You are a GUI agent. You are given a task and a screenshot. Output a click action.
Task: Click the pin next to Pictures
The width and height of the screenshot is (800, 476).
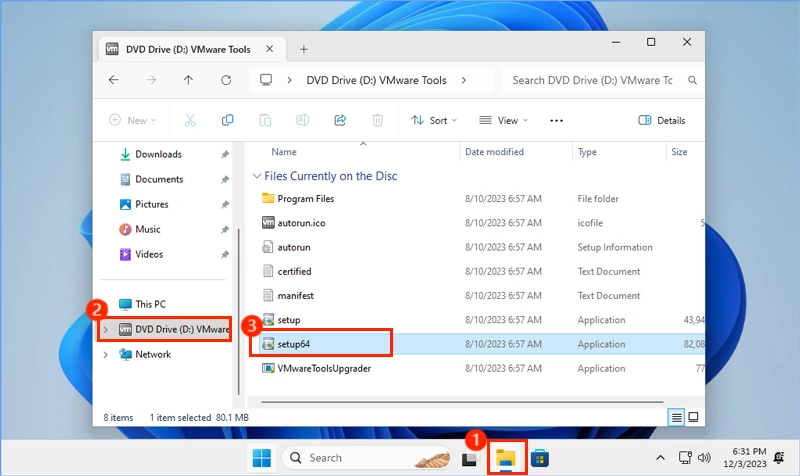[x=224, y=205]
